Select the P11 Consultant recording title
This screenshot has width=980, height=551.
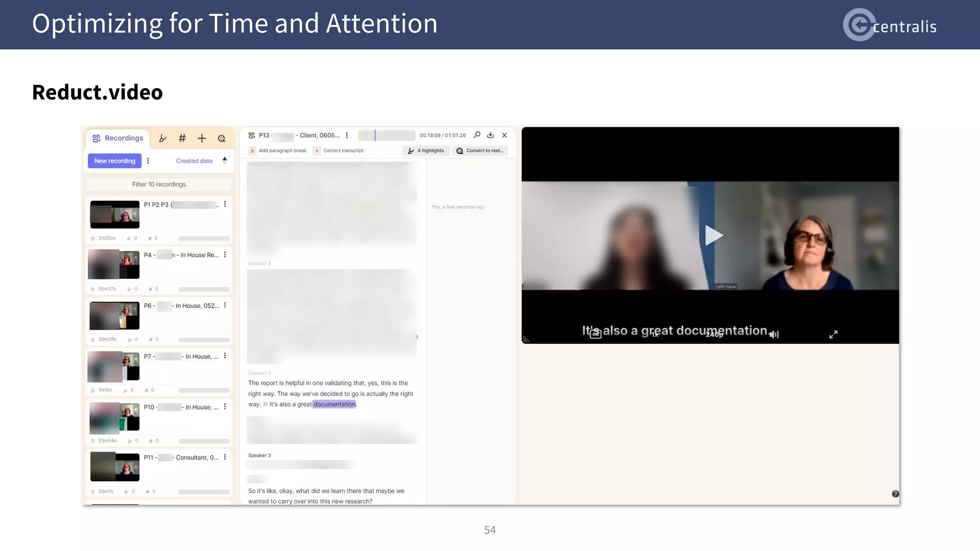point(181,457)
